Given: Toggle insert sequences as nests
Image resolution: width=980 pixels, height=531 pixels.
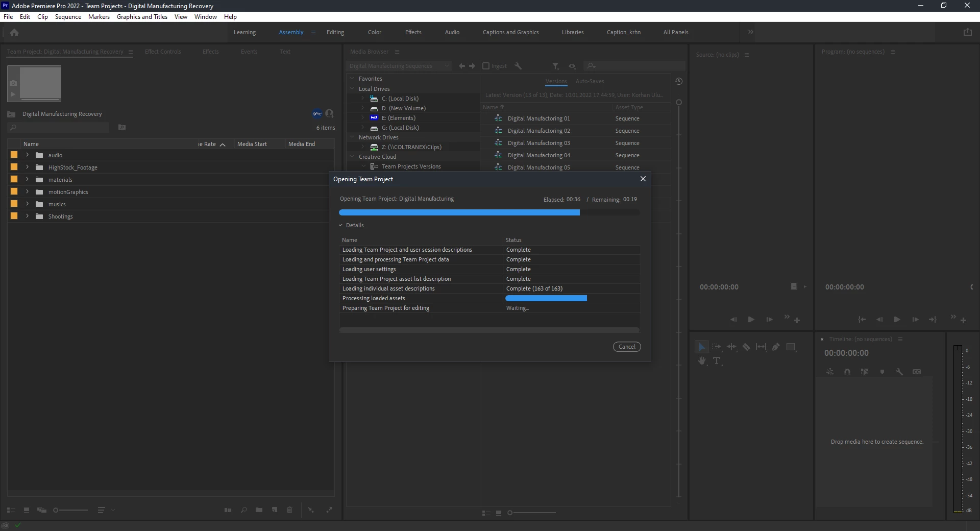Looking at the screenshot, I should (x=830, y=372).
